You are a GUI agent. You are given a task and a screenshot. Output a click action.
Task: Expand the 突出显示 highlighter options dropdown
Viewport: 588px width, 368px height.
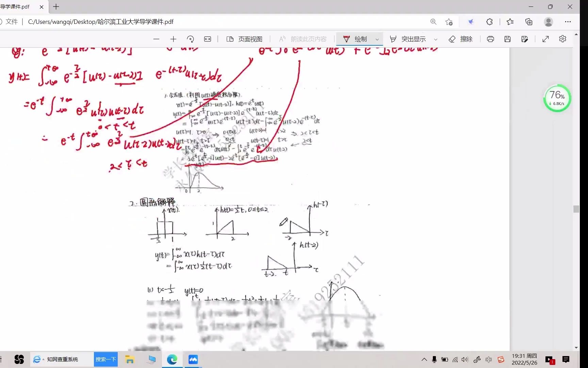click(x=436, y=39)
